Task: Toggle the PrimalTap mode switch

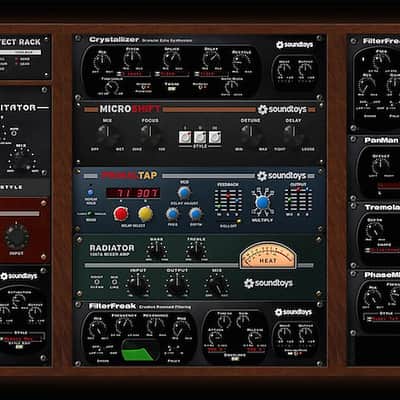Action: 90,214
